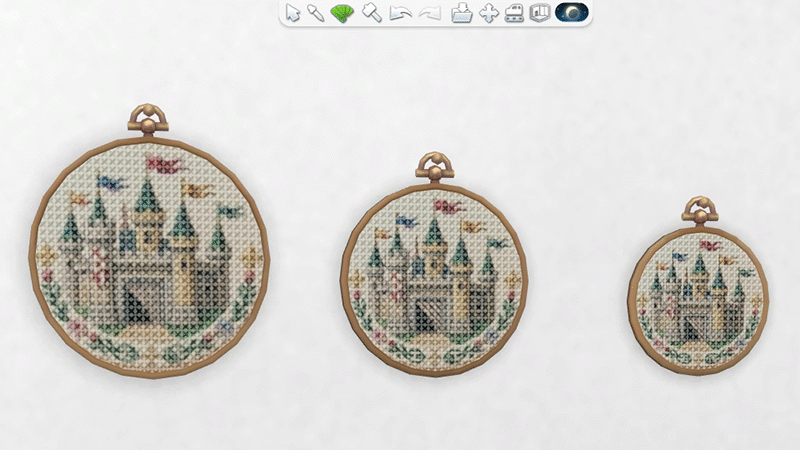Redo the last undone action
The width and height of the screenshot is (800, 450).
[430, 13]
